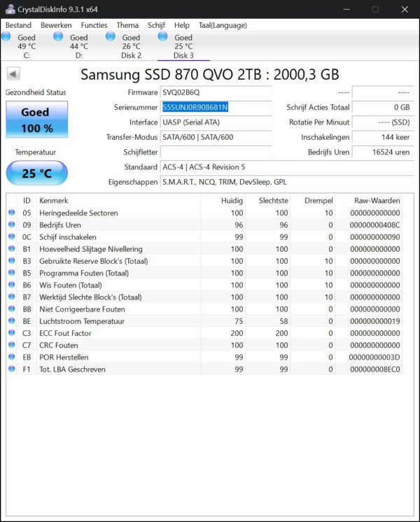Open the Help menu

tap(181, 25)
